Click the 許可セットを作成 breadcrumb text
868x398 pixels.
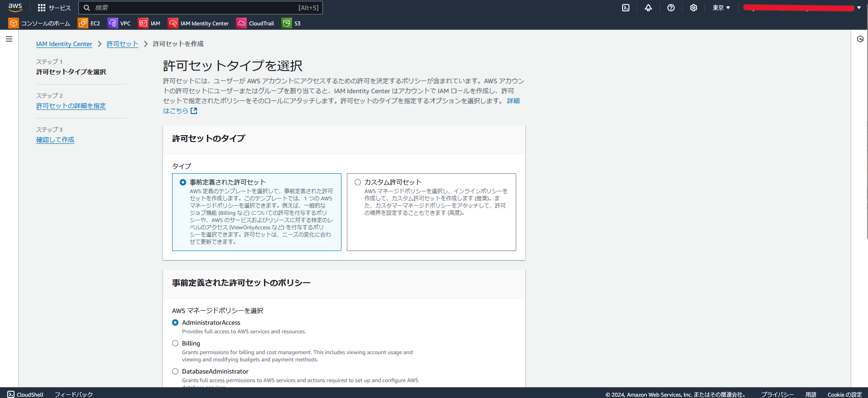point(178,44)
